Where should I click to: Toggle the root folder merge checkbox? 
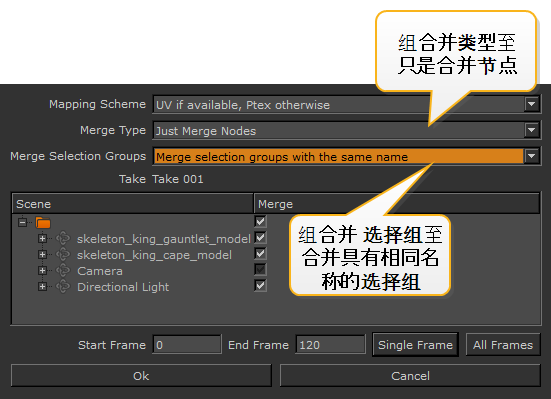260,221
